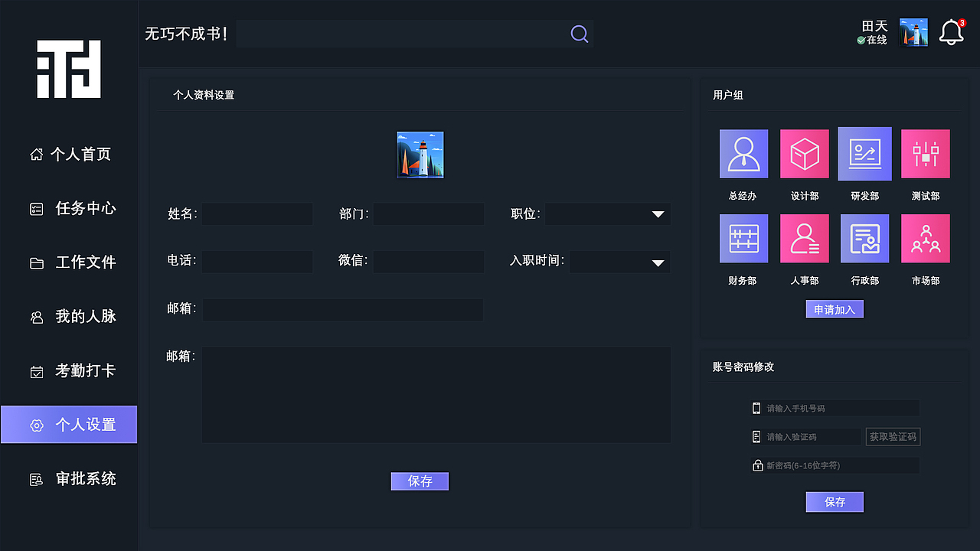Open the 财务部 group icon
This screenshot has height=551, width=980.
coord(743,238)
